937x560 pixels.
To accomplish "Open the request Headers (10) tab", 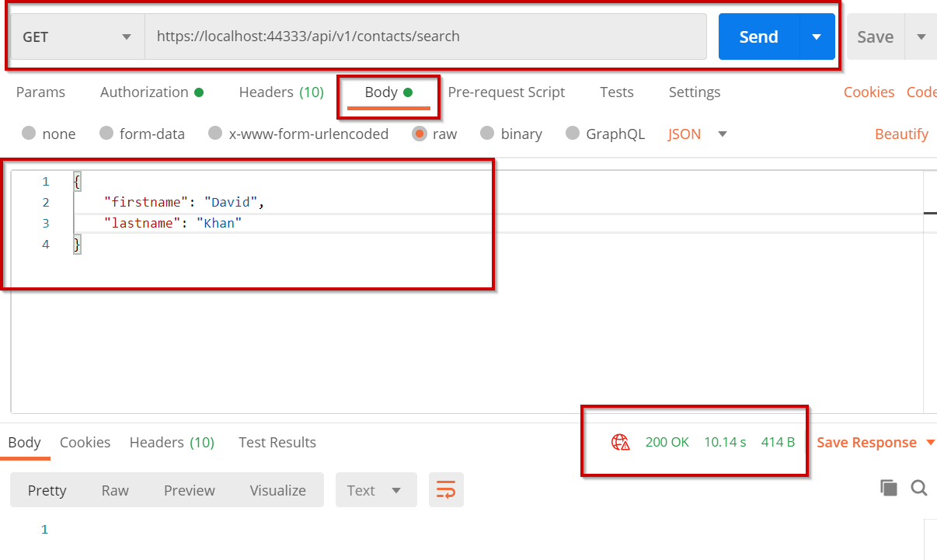I will [x=281, y=92].
